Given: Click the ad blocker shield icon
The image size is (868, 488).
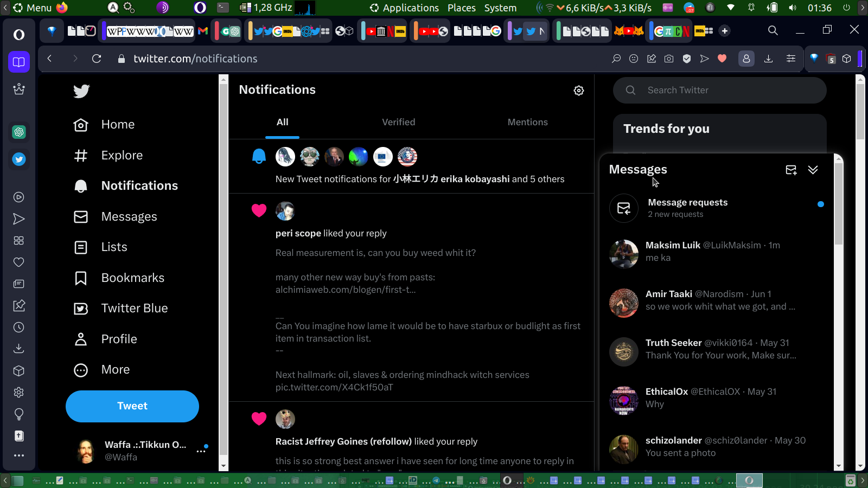Looking at the screenshot, I should coord(687,59).
